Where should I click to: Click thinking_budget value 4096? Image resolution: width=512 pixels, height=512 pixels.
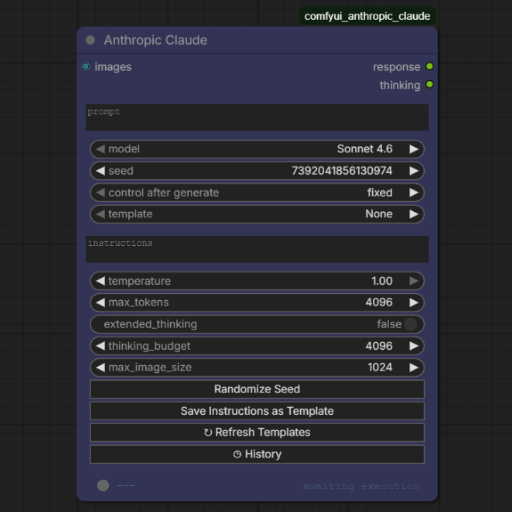pyautogui.click(x=379, y=346)
